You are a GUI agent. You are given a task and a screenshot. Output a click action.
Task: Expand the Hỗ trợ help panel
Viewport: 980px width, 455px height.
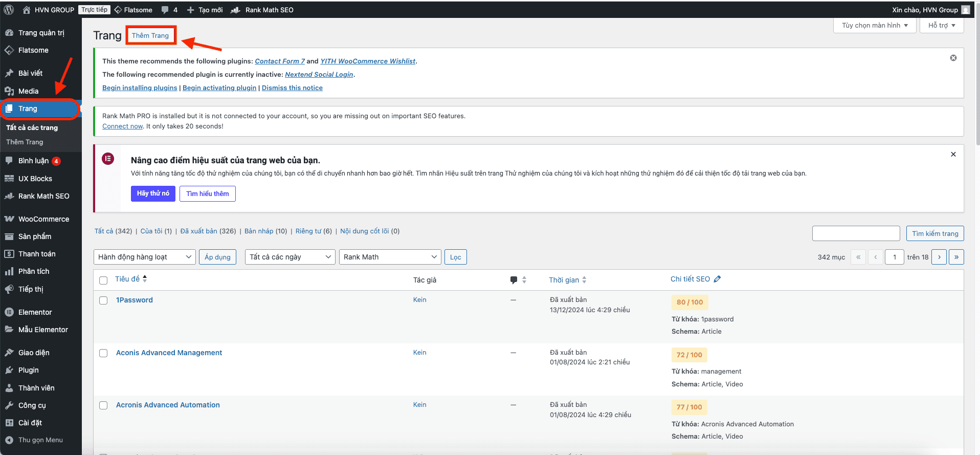point(942,25)
